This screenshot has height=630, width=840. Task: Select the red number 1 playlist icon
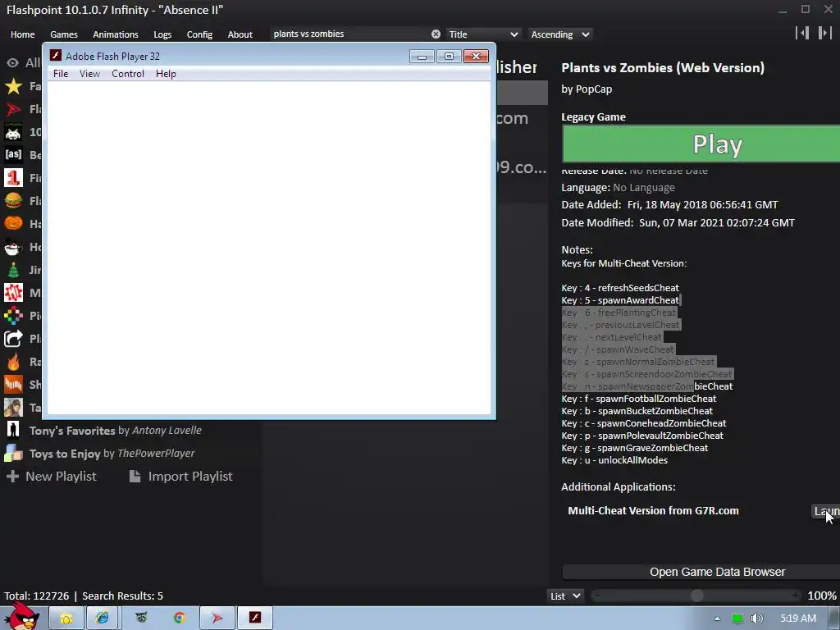(x=13, y=178)
